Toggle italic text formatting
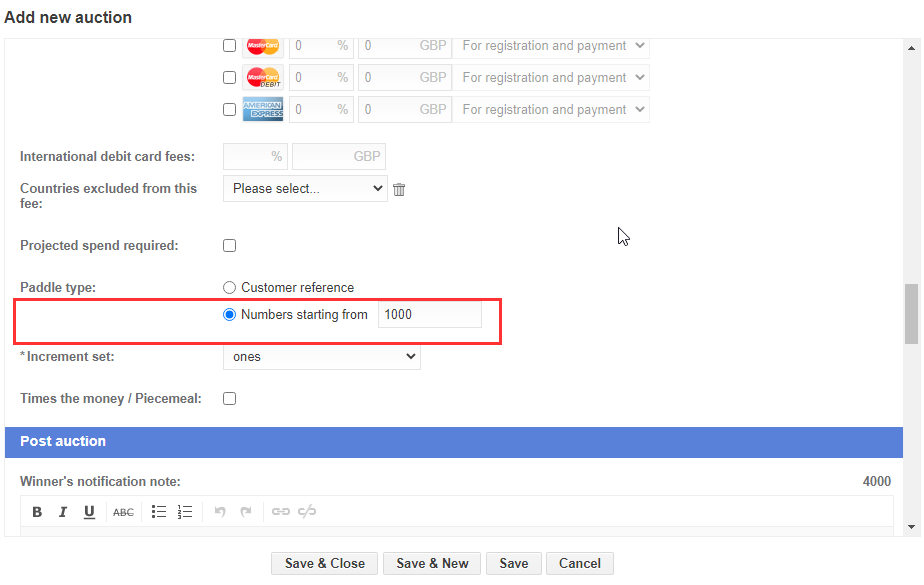924x585 pixels. coord(63,512)
